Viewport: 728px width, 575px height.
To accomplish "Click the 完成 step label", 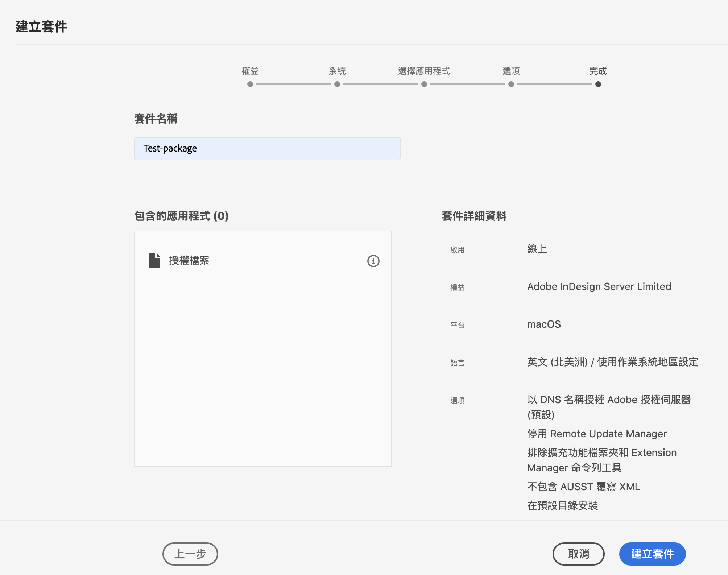I will tap(598, 71).
